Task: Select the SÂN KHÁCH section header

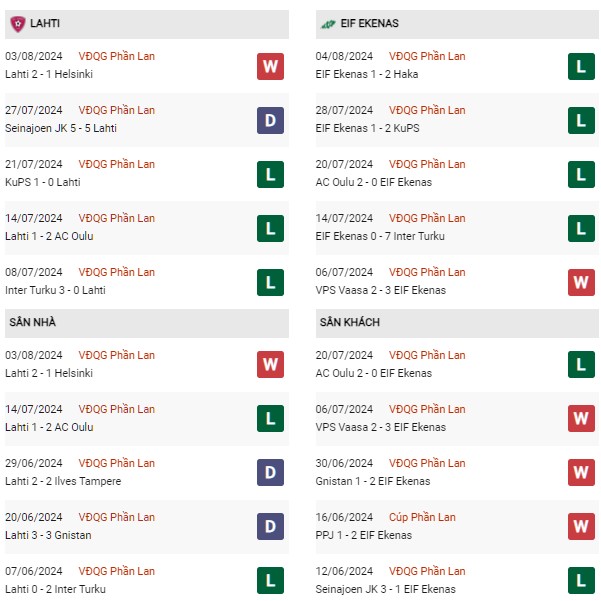Action: [457, 323]
